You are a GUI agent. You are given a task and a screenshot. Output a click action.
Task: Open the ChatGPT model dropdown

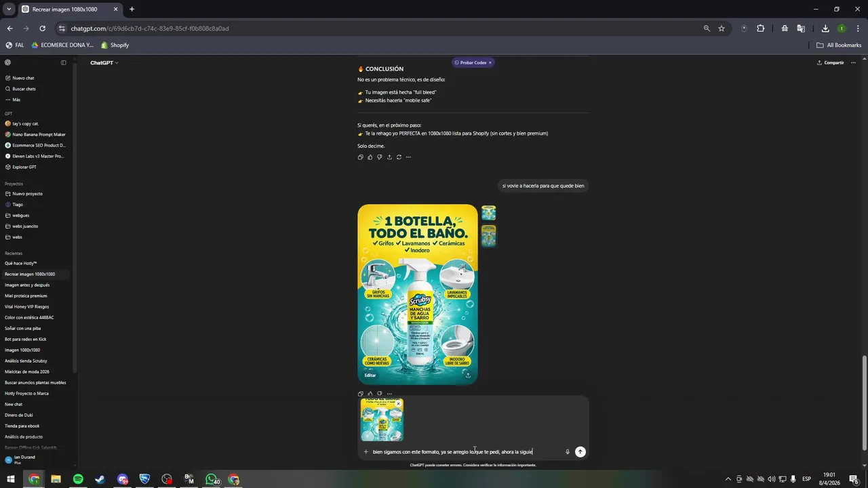pos(104,62)
